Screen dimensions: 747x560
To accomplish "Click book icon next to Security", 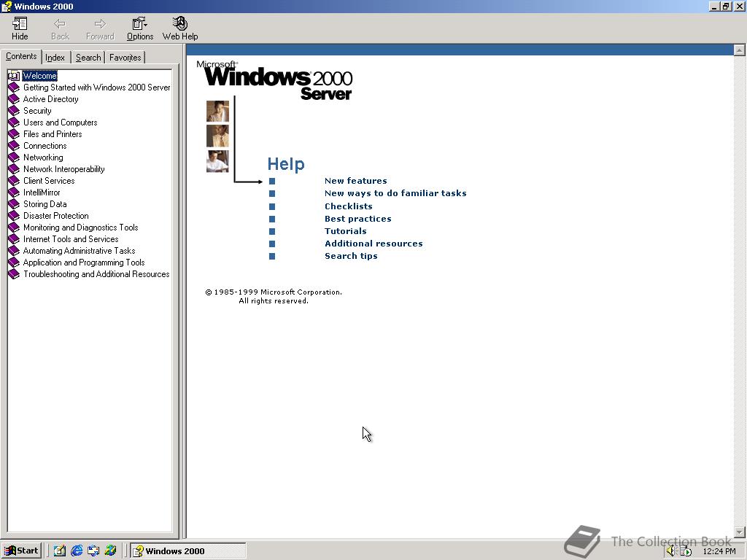I will (x=14, y=111).
